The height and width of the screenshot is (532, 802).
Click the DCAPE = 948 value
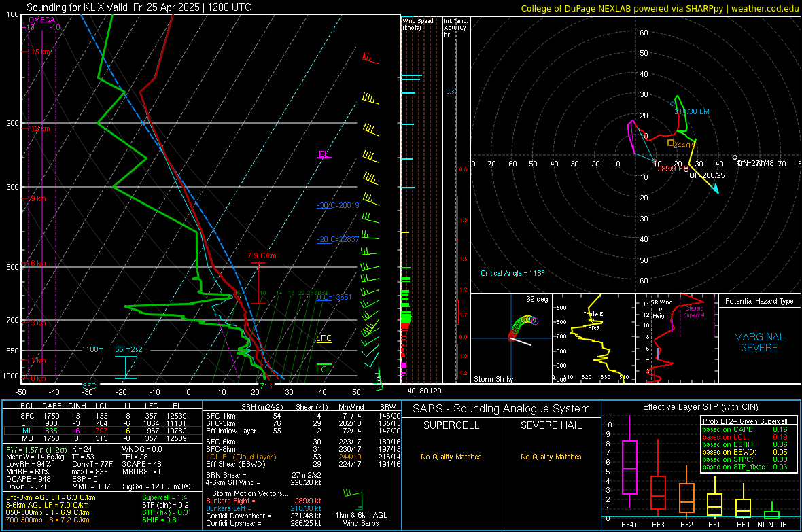pyautogui.click(x=28, y=479)
